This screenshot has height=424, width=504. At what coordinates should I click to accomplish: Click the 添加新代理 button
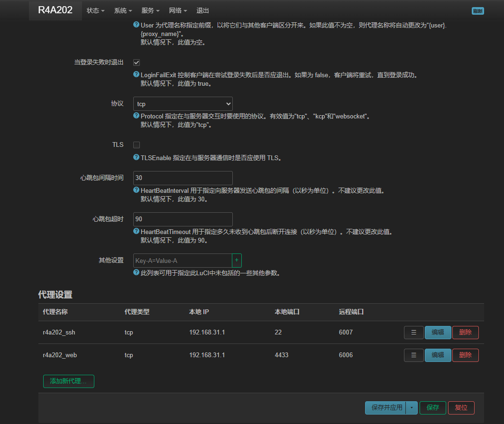tap(69, 381)
